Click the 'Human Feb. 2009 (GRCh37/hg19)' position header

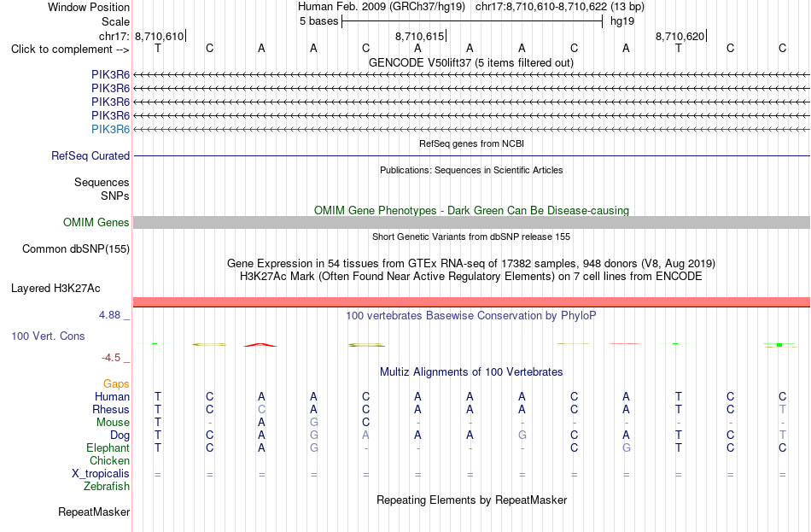[382, 7]
